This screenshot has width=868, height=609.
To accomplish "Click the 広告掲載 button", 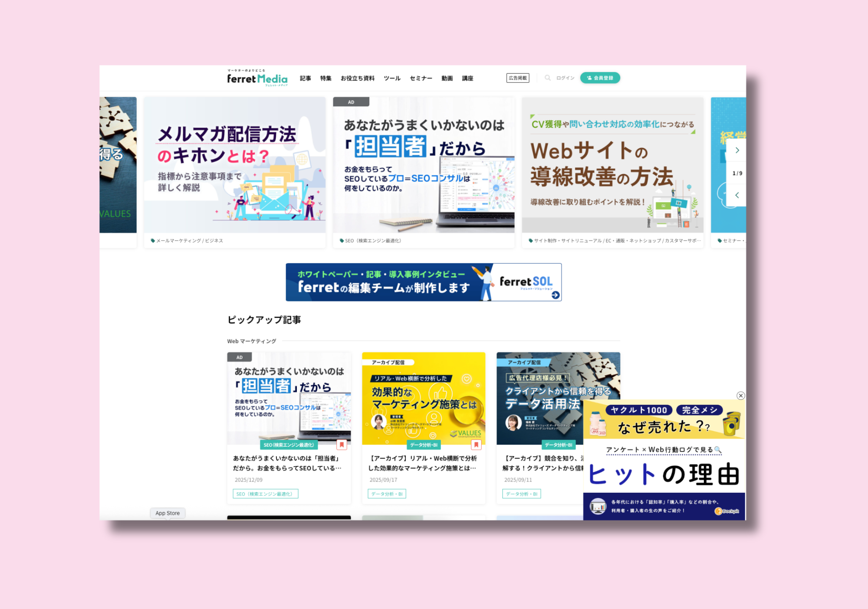I will pos(517,78).
